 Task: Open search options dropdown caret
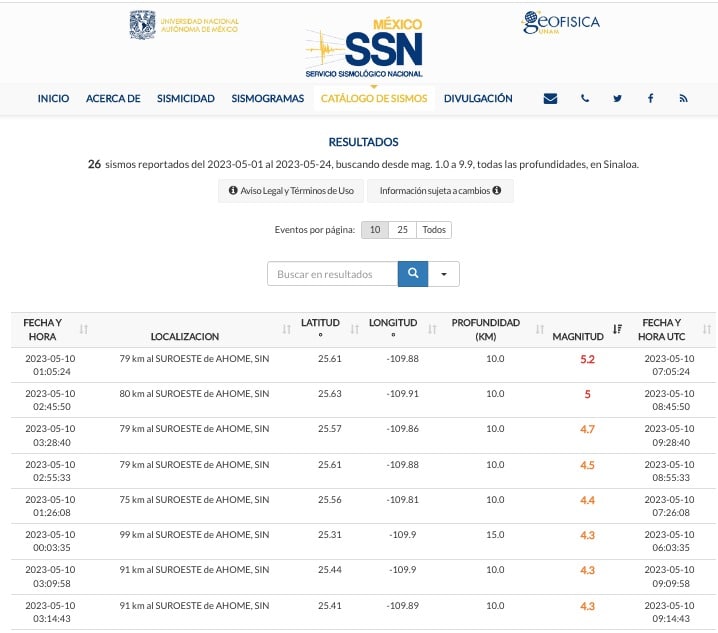tap(444, 274)
